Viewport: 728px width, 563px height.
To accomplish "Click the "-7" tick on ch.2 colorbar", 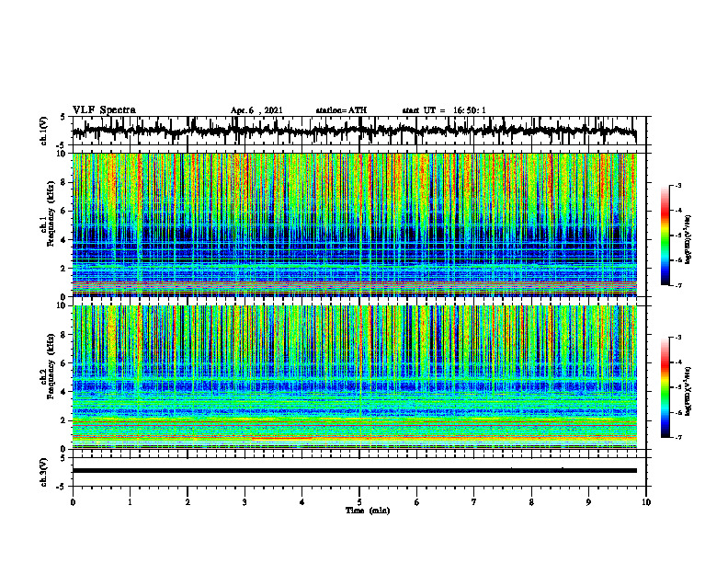I will pyautogui.click(x=678, y=437).
